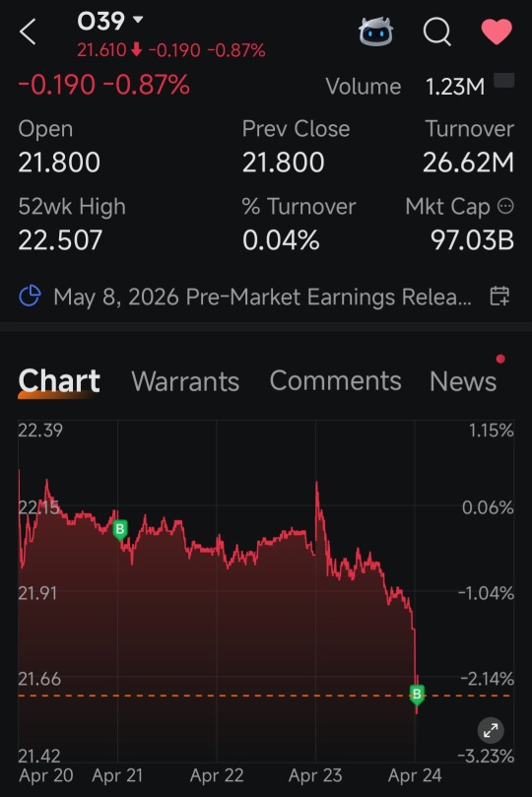Tap the 21.610 price line under ticker
Screen dimensions: 532x797
click(170, 50)
